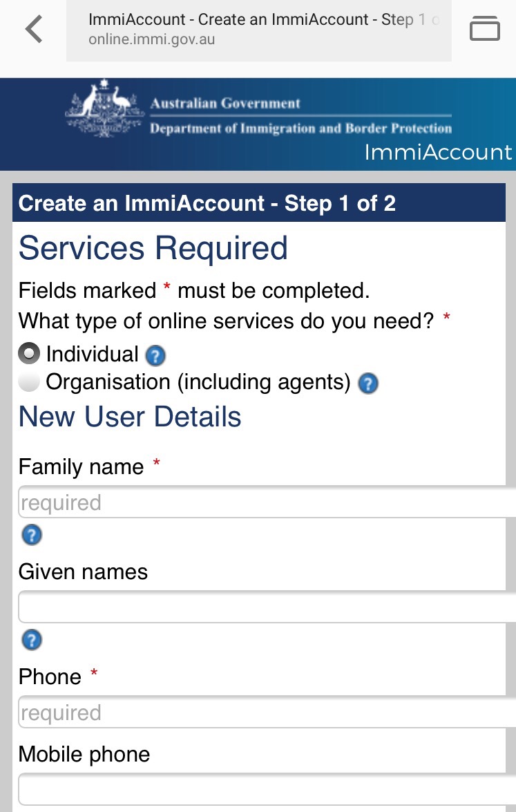Click help icon below Family name field
516x812 pixels.
(32, 535)
